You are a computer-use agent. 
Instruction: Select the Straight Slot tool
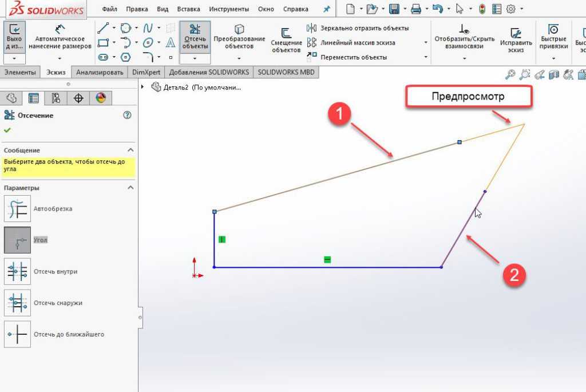tap(103, 57)
